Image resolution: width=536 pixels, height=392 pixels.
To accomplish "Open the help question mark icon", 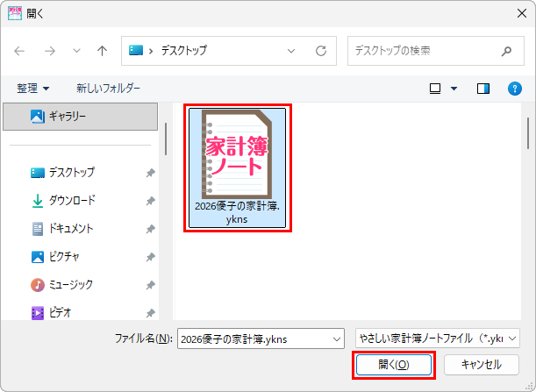I will coord(514,89).
